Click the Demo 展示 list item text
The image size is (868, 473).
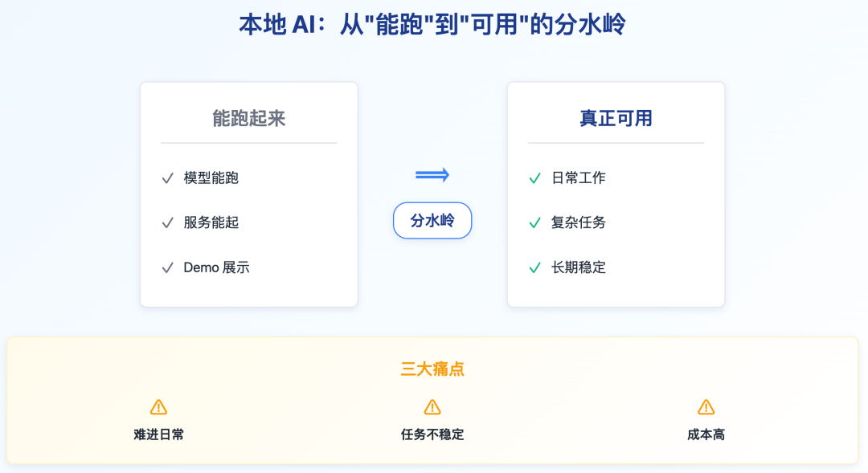(x=216, y=267)
